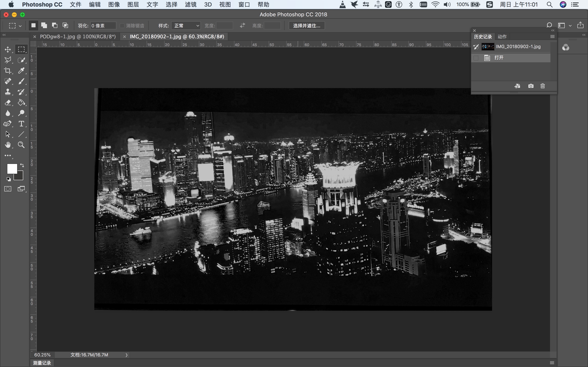
Task: Toggle the anti-alias (消除锯齿) checkbox
Action: (122, 26)
